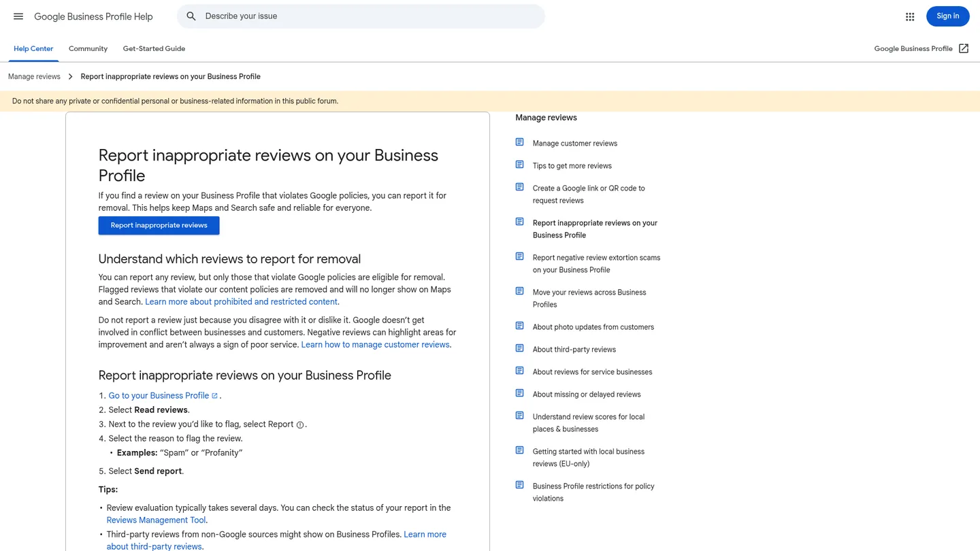Click the article icon beside Understand review scores
This screenshot has height=551, width=980.
519,416
